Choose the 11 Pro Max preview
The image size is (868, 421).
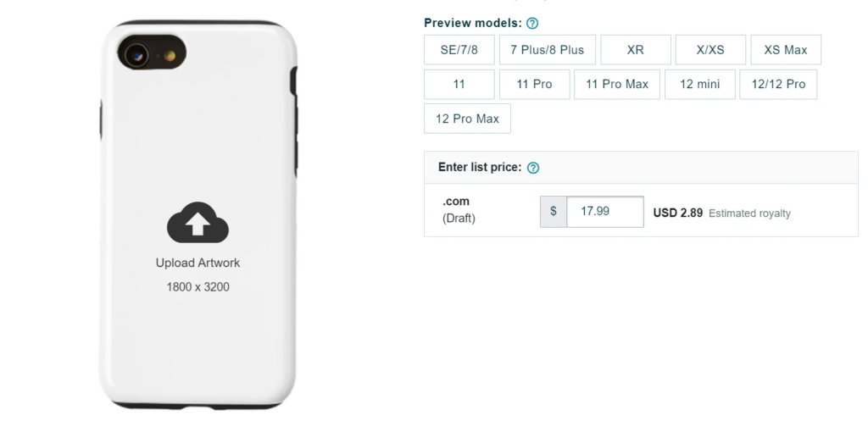[617, 84]
